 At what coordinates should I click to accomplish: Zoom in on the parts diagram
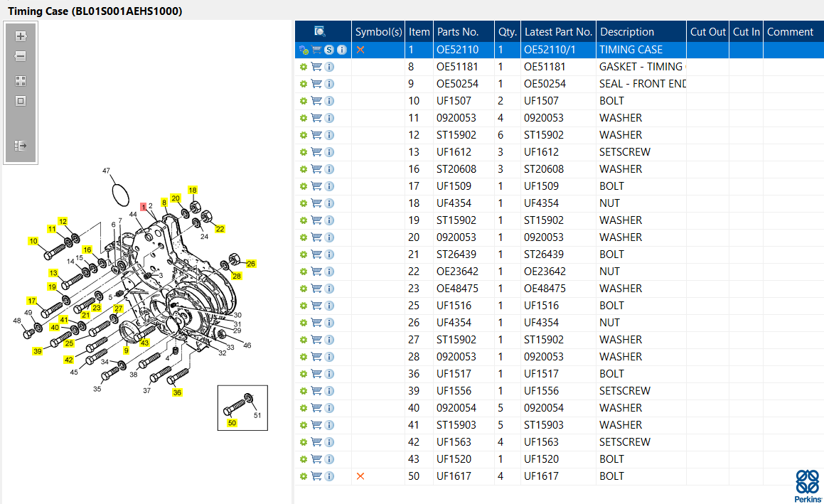(21, 36)
